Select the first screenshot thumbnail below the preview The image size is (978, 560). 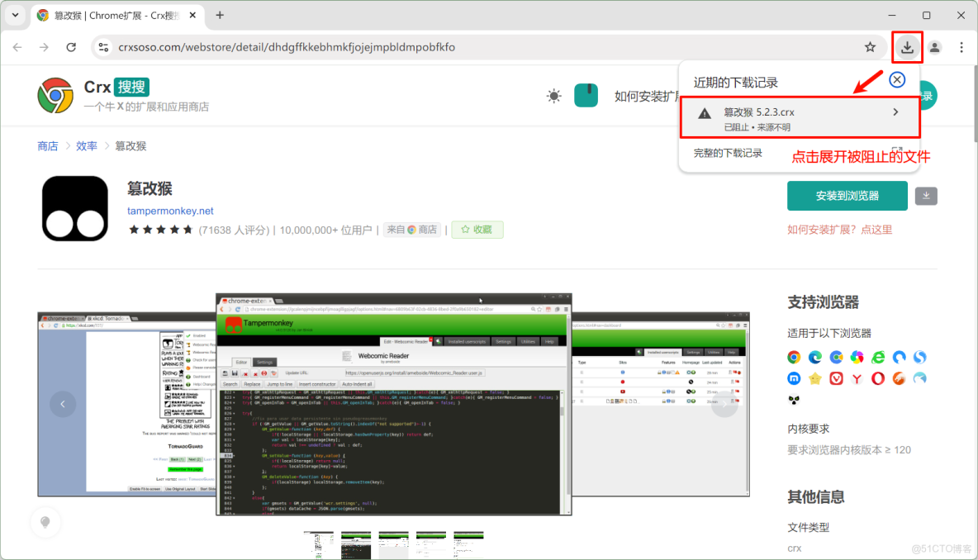319,543
